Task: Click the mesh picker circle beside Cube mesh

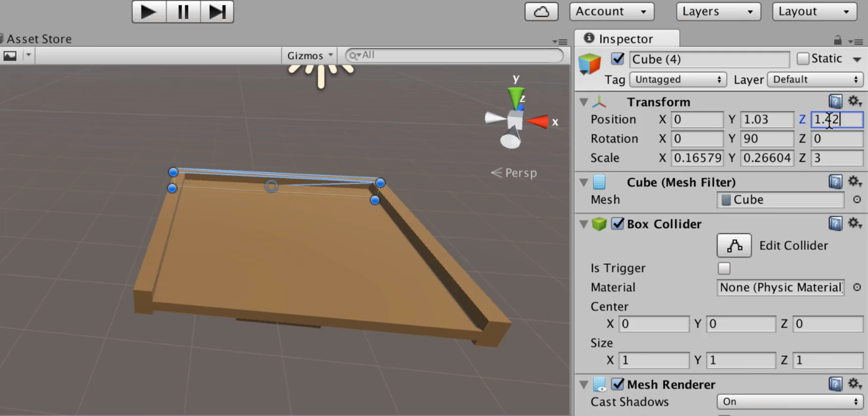Action: click(857, 199)
